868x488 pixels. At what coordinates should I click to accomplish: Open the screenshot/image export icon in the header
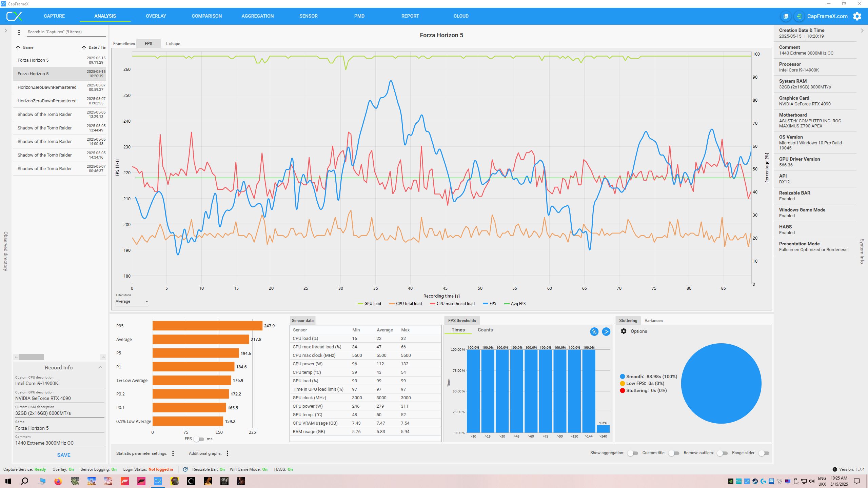tap(786, 16)
